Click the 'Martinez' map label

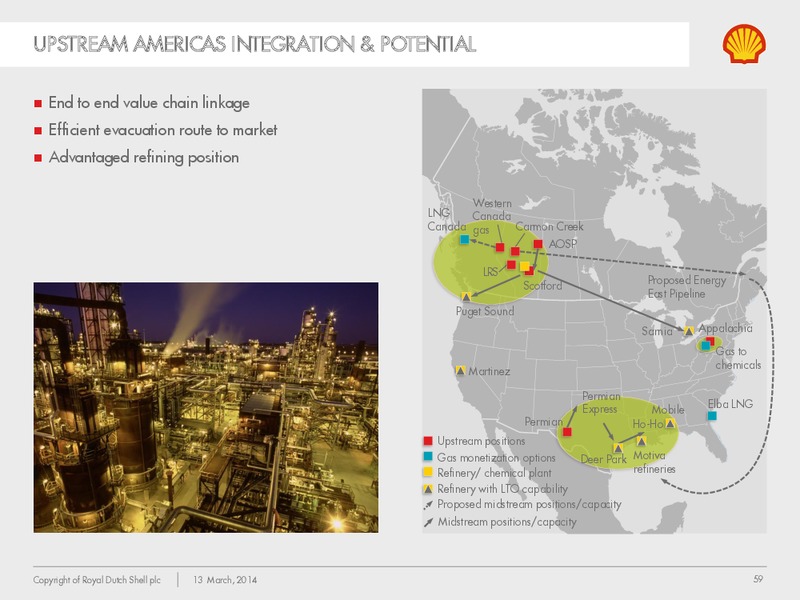click(x=489, y=371)
